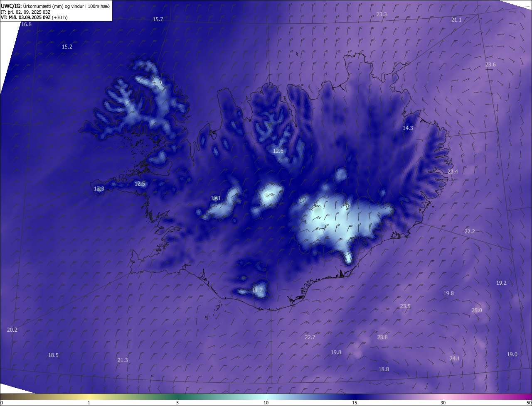The image size is (532, 406).
Task: Select the 19.0 map value
Action: tap(512, 355)
